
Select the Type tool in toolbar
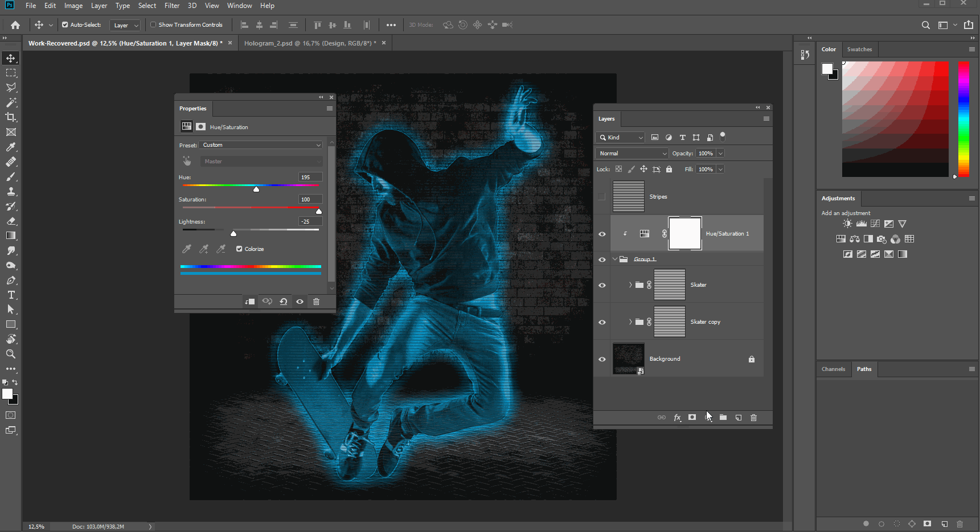[11, 295]
